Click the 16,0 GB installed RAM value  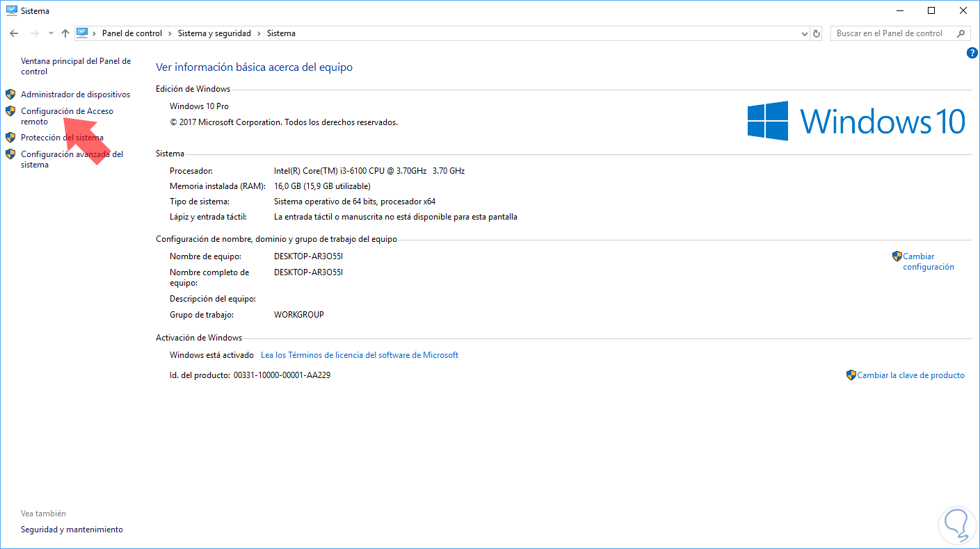coord(322,186)
